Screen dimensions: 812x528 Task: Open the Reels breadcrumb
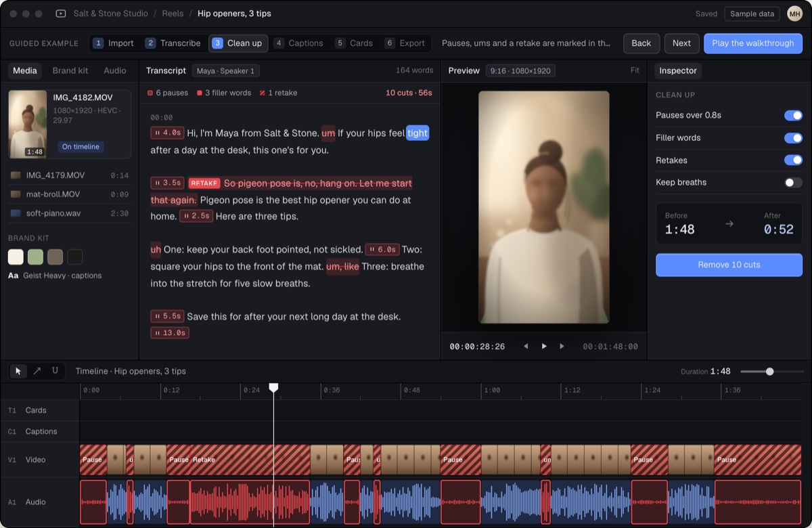(173, 14)
